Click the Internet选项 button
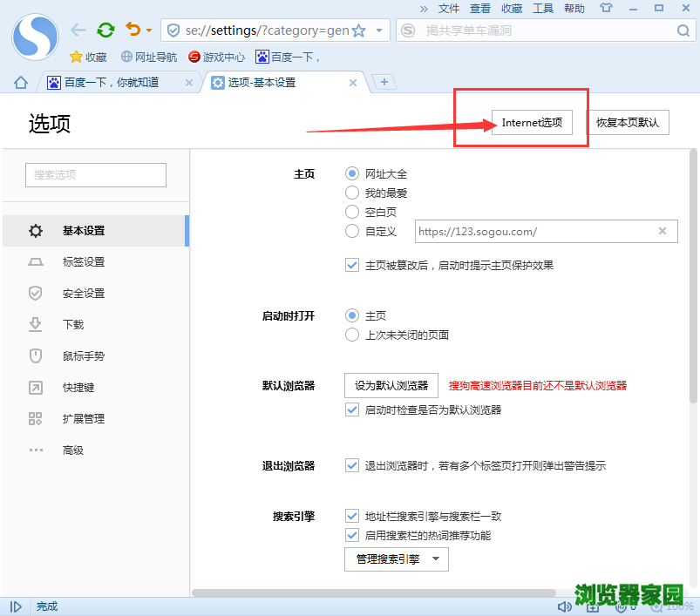Viewport: 700px width, 616px height. click(531, 122)
